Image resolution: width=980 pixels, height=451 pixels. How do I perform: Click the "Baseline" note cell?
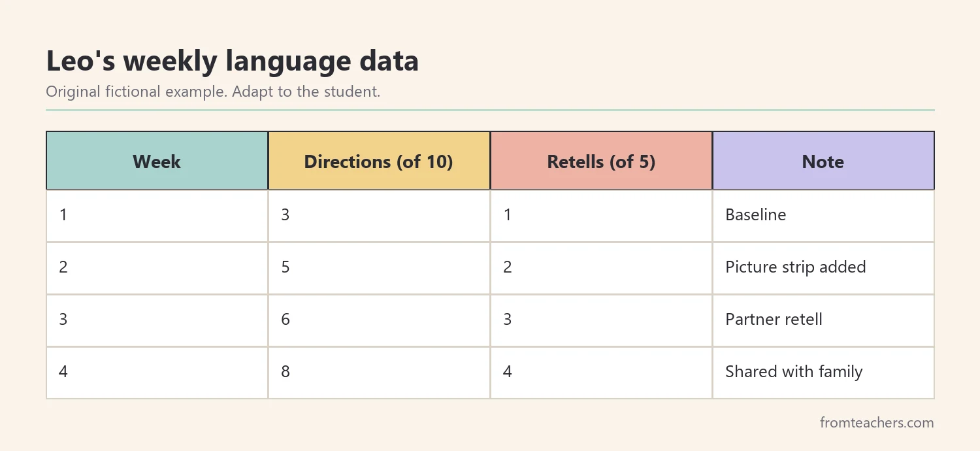click(823, 216)
